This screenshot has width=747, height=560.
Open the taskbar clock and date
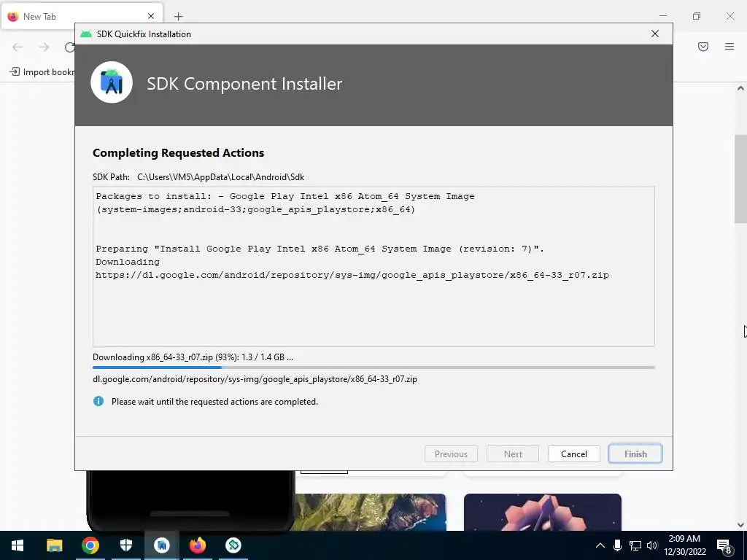point(684,545)
